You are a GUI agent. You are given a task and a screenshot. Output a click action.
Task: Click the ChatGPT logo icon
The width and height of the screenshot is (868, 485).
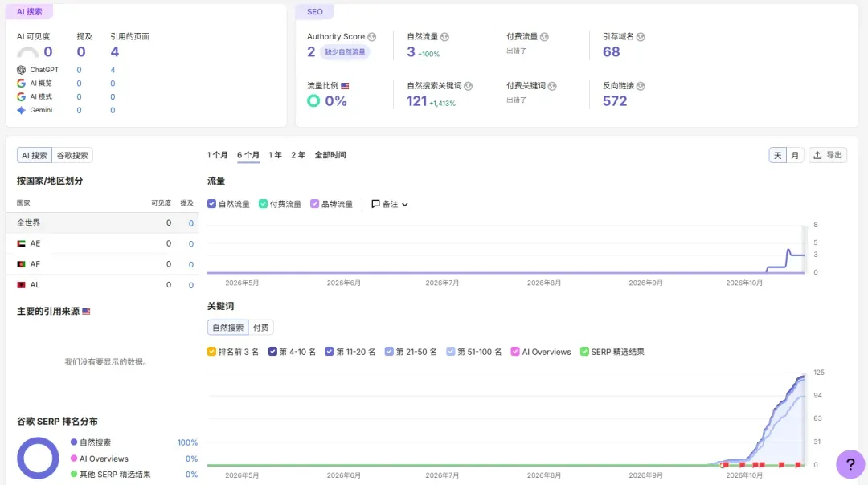tap(21, 70)
